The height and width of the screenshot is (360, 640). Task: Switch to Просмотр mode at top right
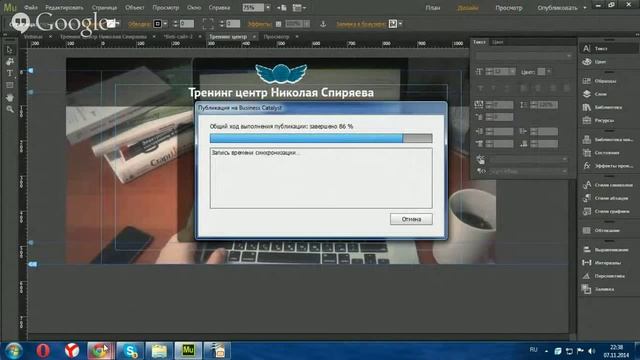509,8
